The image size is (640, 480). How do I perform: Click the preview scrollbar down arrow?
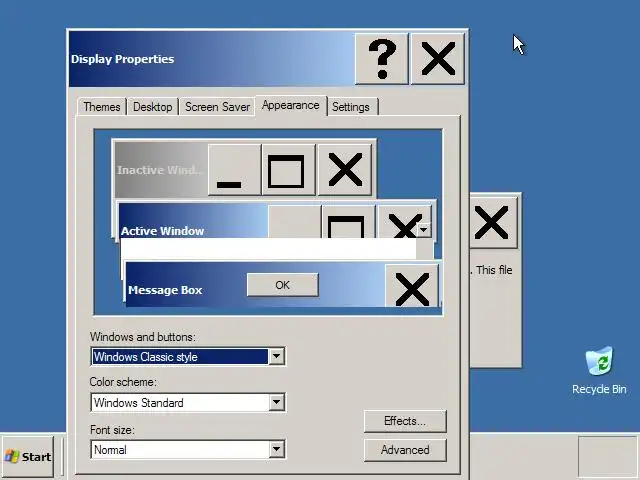(x=424, y=230)
